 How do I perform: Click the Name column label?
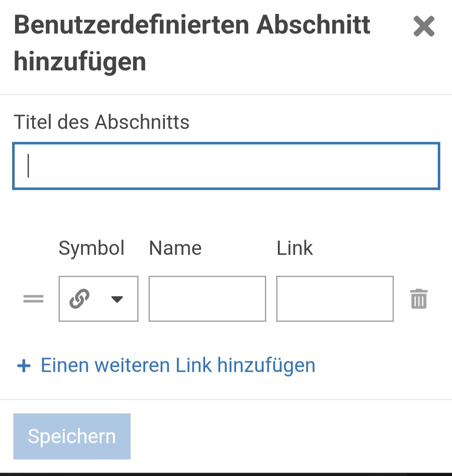click(x=175, y=248)
